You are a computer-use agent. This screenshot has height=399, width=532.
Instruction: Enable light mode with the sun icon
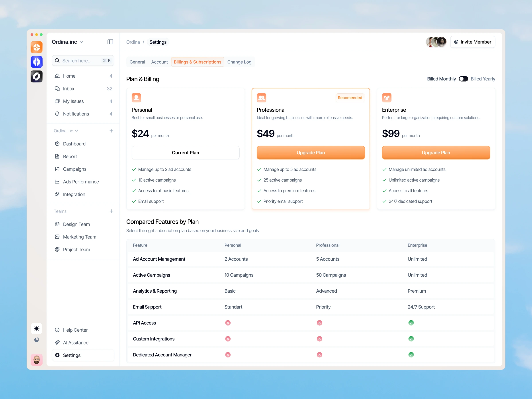[36, 328]
